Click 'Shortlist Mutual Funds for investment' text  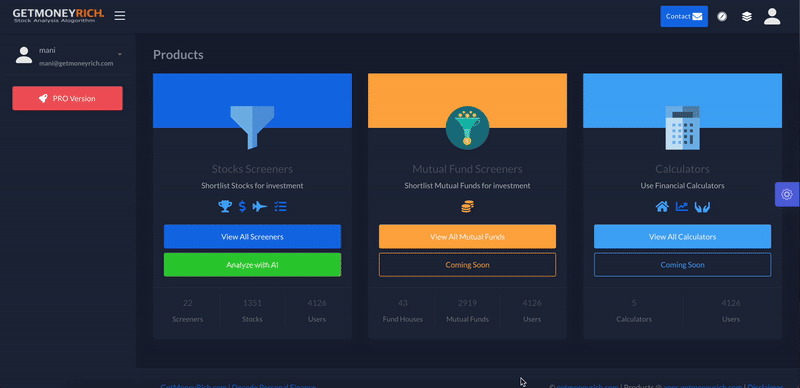[467, 186]
